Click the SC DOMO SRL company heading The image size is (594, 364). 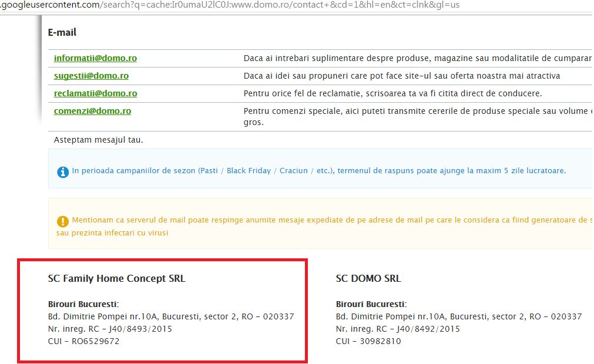tap(368, 278)
